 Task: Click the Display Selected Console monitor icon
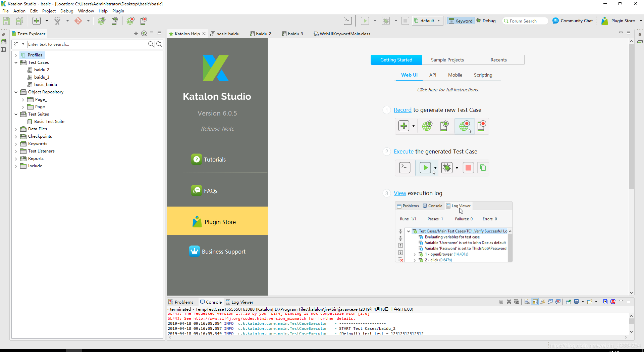tap(576, 302)
